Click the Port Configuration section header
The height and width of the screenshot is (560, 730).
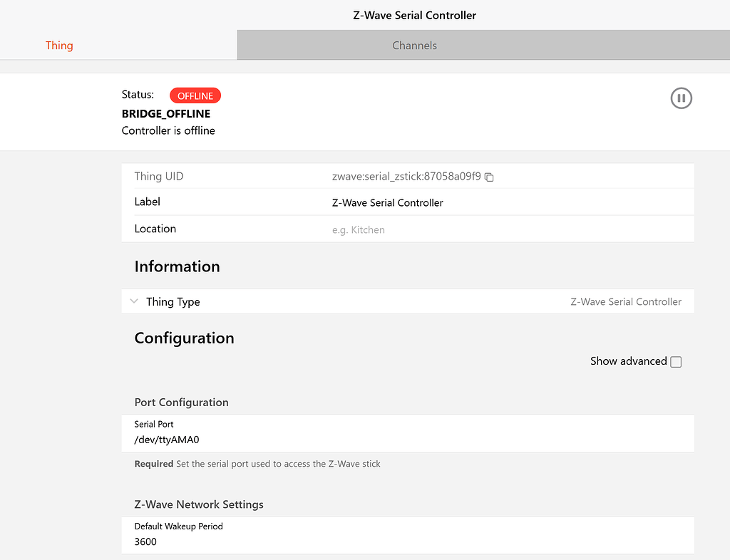tap(181, 403)
